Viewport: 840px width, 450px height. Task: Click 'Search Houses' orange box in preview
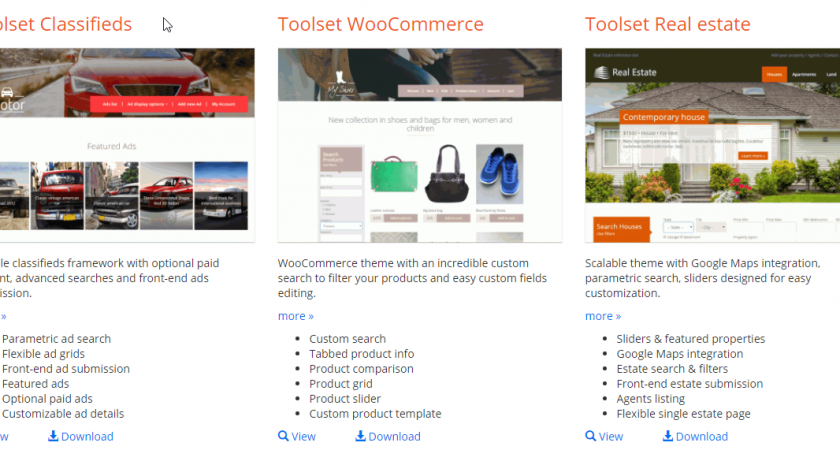point(621,229)
